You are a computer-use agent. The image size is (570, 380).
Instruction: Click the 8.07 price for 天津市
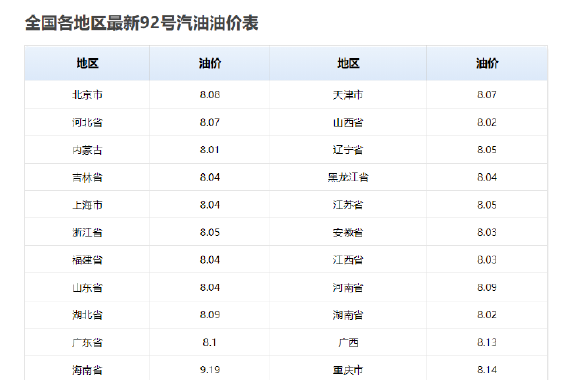click(x=487, y=95)
